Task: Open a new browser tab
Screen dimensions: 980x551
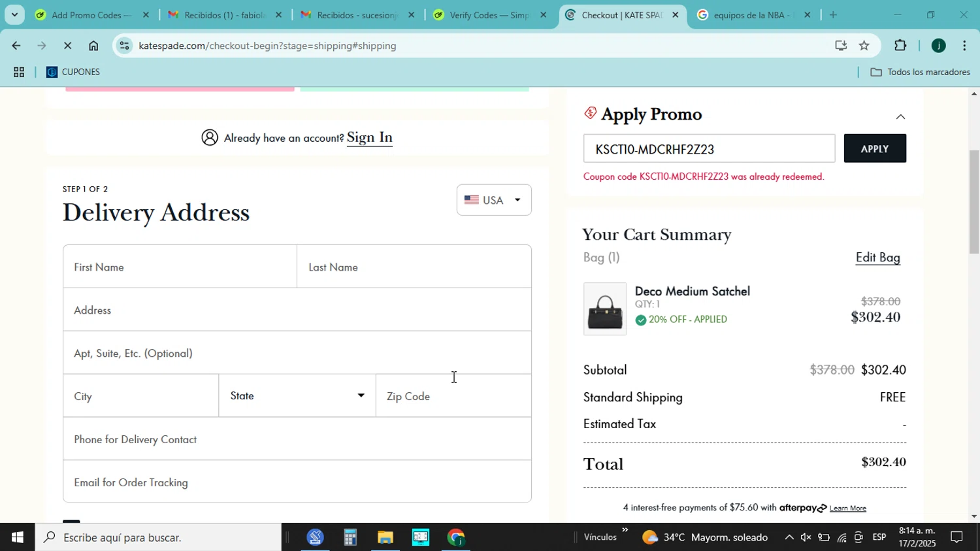Action: pyautogui.click(x=833, y=14)
